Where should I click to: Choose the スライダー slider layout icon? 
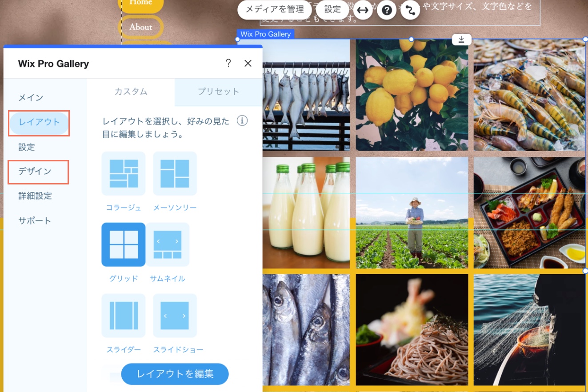tap(124, 316)
